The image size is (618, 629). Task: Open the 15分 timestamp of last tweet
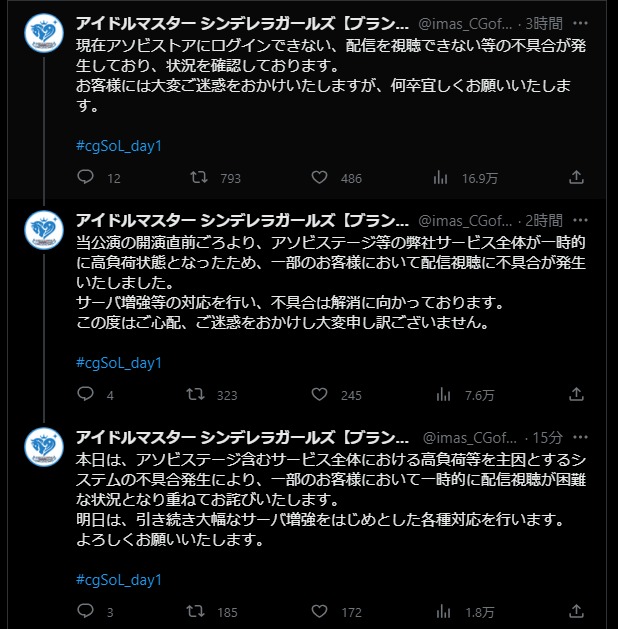pyautogui.click(x=547, y=437)
